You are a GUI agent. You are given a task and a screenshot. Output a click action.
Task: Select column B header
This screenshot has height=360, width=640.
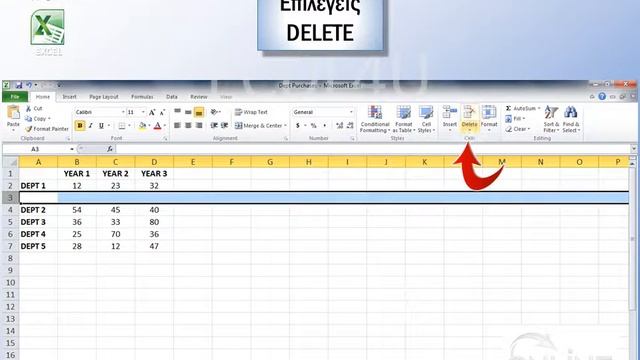point(77,162)
